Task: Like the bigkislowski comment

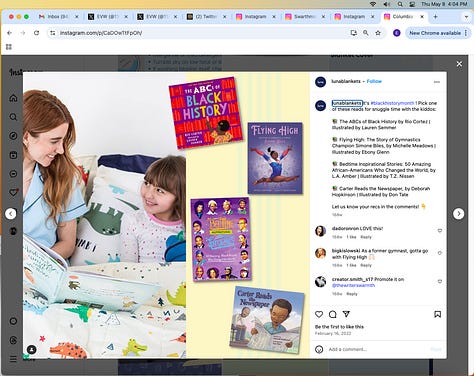Action: click(440, 253)
